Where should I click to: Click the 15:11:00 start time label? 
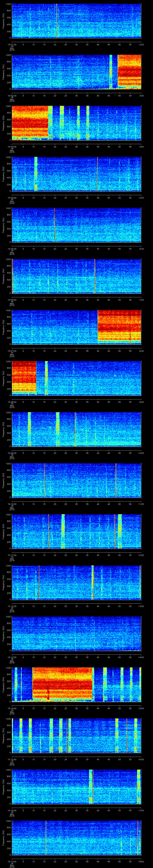12,555
